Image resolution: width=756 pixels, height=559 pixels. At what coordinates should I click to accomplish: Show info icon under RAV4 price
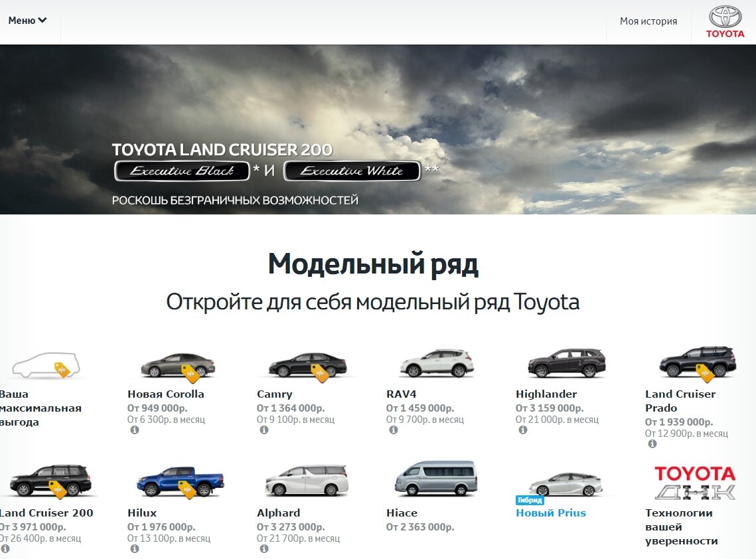394,430
